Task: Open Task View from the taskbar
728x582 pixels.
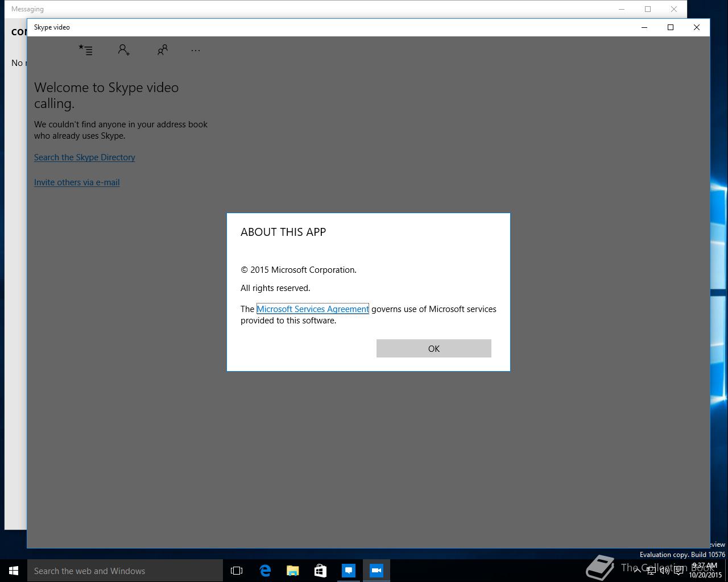Action: (237, 571)
